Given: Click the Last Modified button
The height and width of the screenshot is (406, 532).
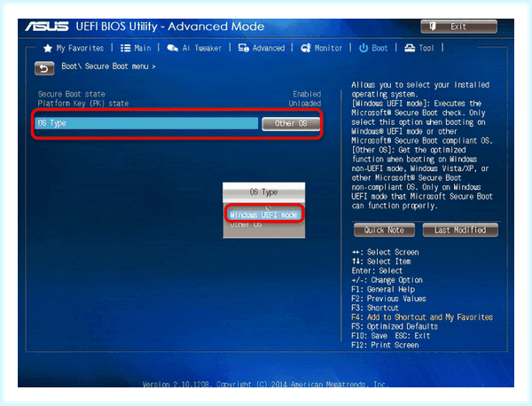Looking at the screenshot, I should (460, 230).
